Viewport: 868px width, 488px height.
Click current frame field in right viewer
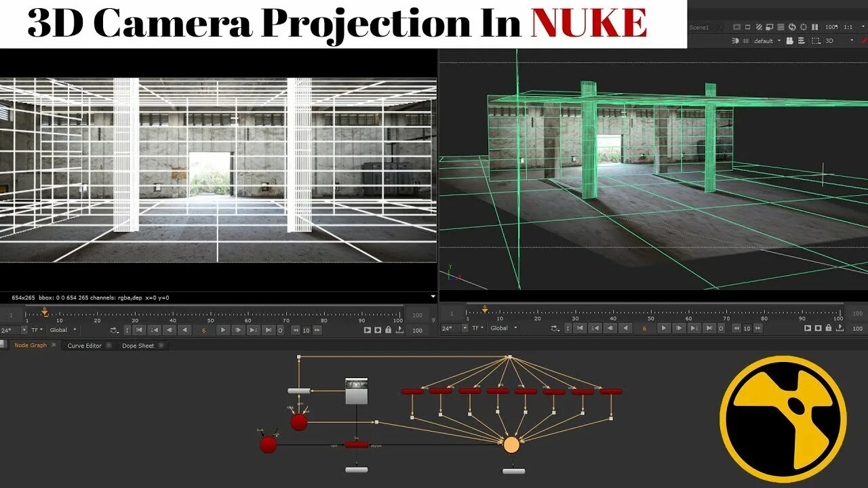644,328
